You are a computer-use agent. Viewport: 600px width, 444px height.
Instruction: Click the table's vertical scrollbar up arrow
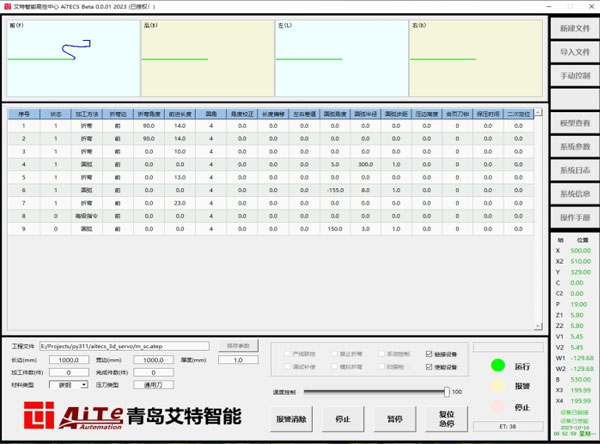coord(540,114)
